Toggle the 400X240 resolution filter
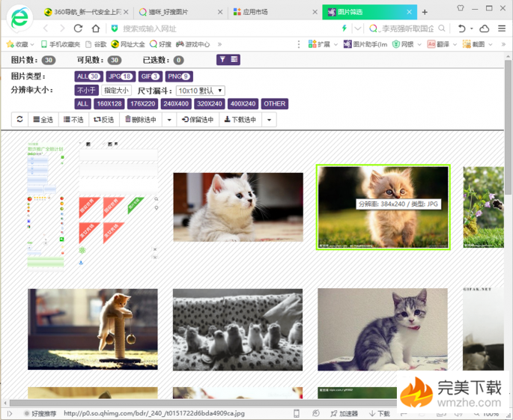513x420 pixels. (x=243, y=104)
